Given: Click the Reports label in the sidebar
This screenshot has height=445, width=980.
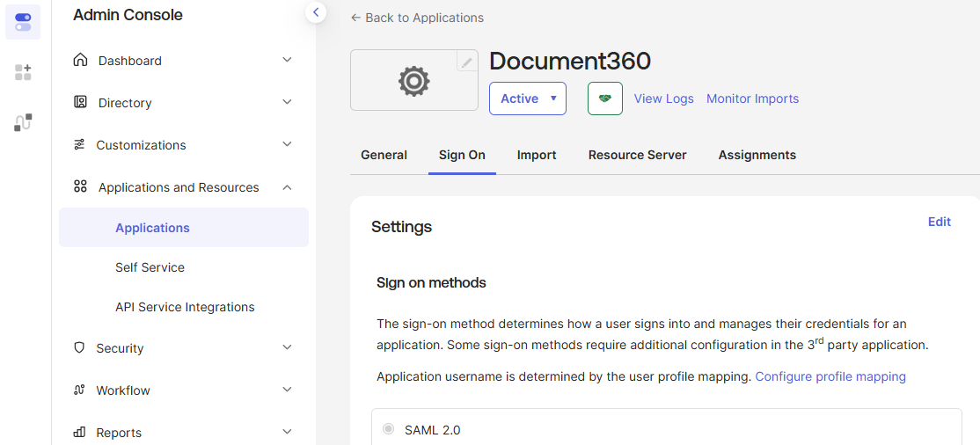Looking at the screenshot, I should pos(119,433).
